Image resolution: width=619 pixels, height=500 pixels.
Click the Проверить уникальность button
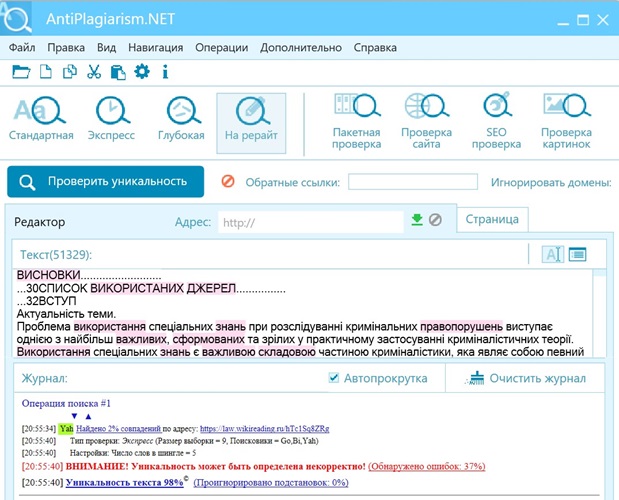[x=105, y=182]
